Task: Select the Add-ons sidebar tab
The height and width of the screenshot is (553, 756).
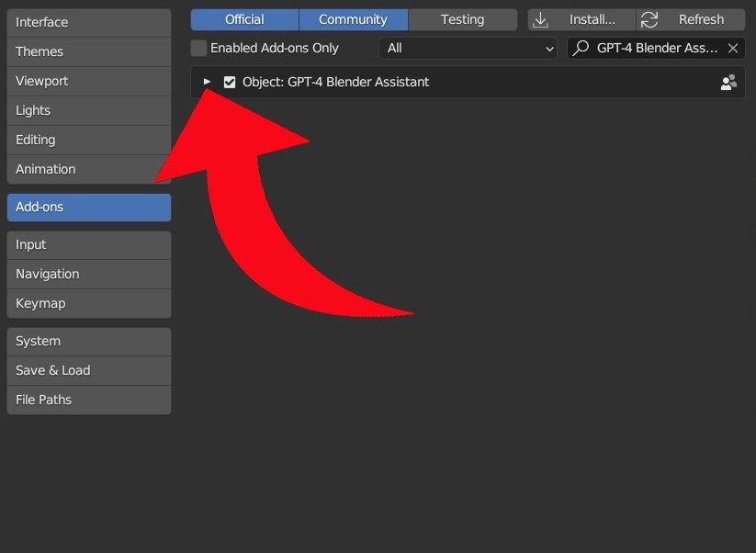Action: point(88,207)
